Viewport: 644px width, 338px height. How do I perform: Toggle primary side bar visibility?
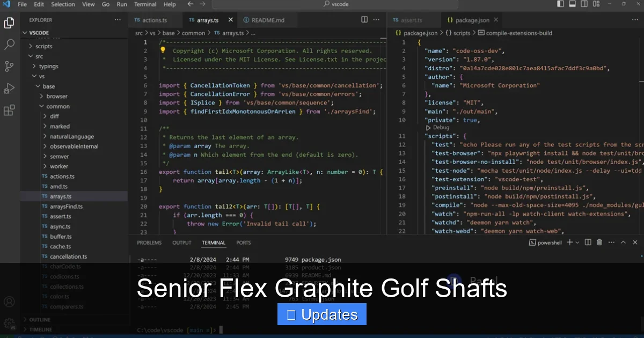pyautogui.click(x=561, y=4)
